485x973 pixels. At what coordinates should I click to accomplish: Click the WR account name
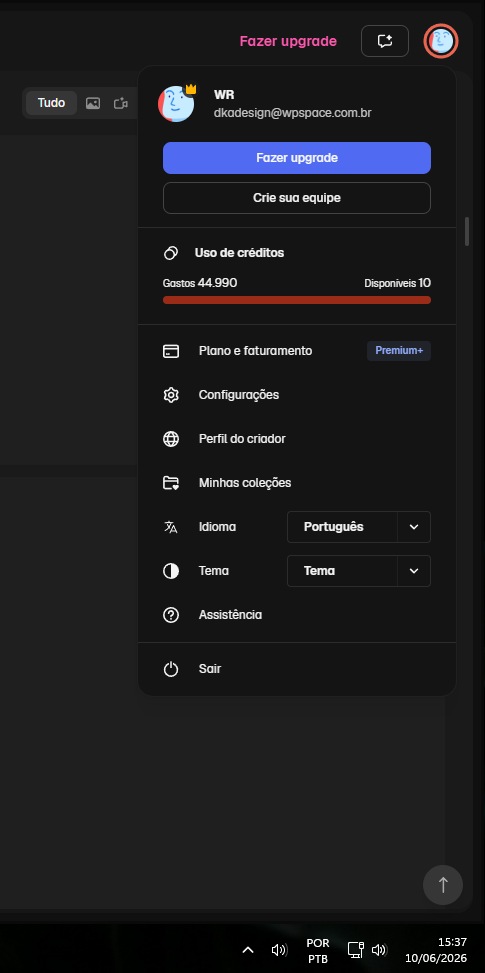click(224, 95)
